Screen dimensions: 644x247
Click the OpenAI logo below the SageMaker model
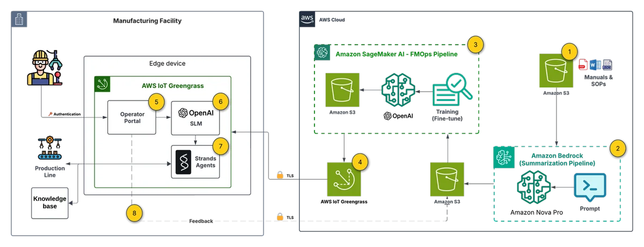(x=399, y=116)
